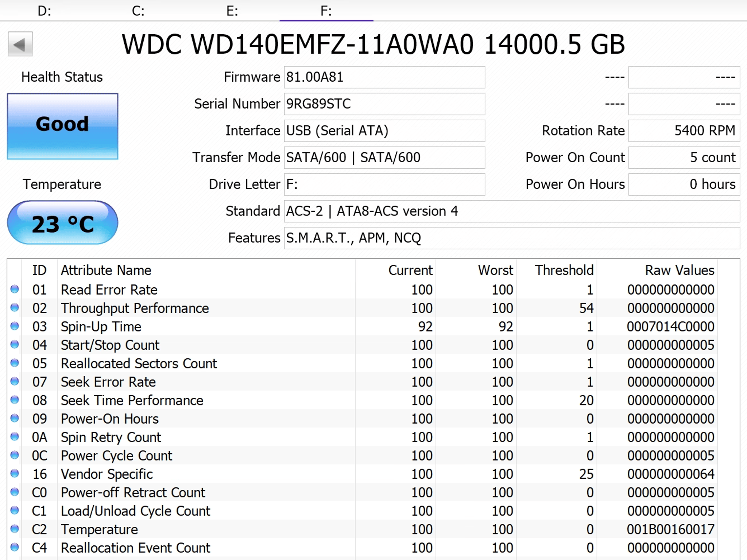Select the Seek Time Performance name

(x=132, y=401)
